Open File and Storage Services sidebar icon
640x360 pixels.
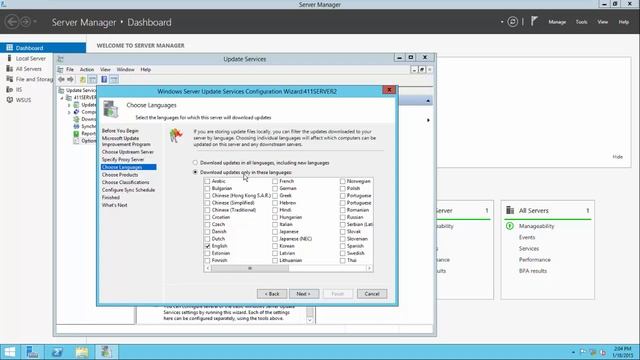(9, 79)
